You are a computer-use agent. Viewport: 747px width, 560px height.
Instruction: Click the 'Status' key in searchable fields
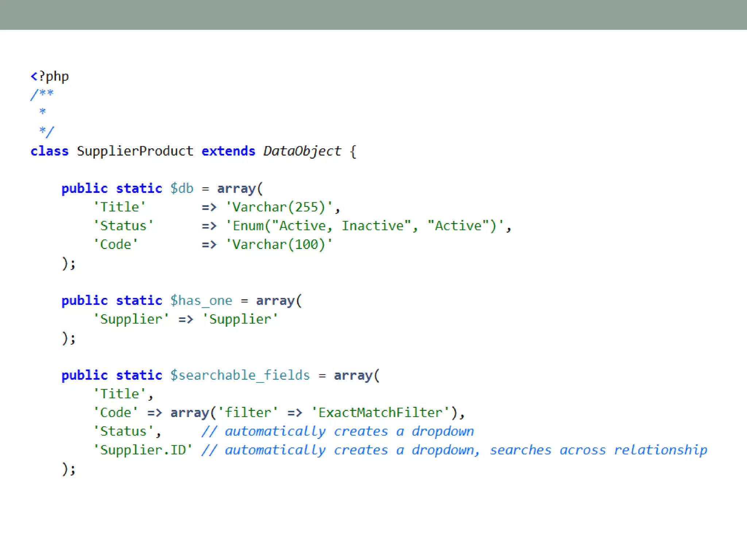click(123, 431)
